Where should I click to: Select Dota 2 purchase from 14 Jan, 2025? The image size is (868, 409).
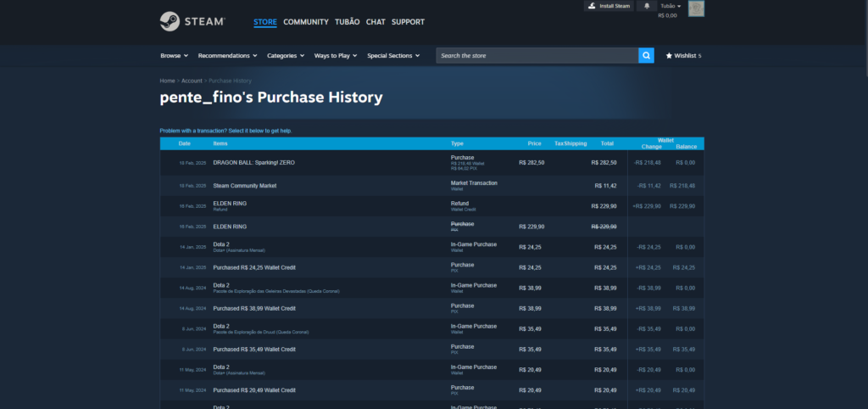431,247
